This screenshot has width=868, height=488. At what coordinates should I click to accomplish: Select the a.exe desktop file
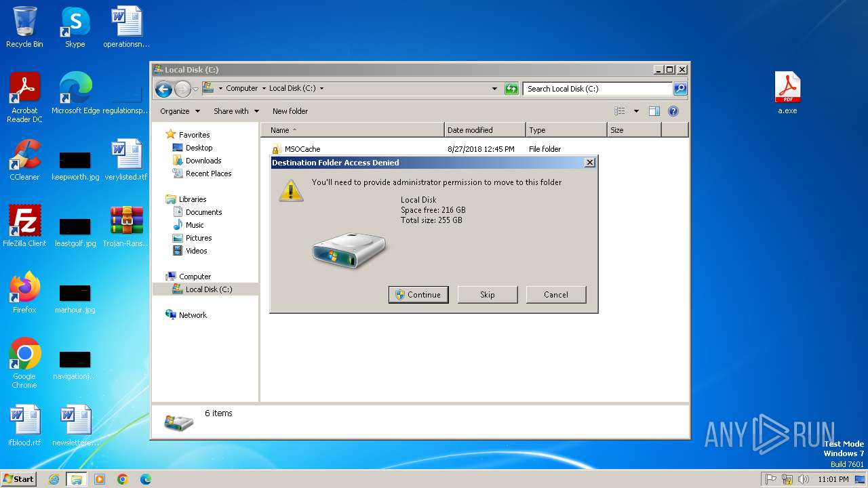click(787, 94)
